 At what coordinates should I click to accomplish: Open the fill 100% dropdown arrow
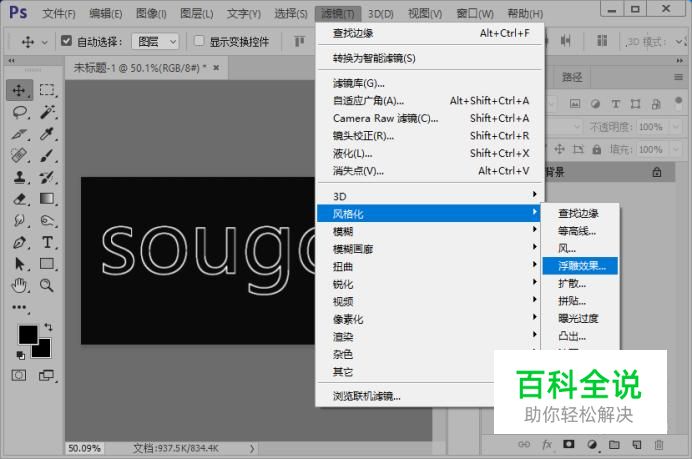tap(676, 150)
